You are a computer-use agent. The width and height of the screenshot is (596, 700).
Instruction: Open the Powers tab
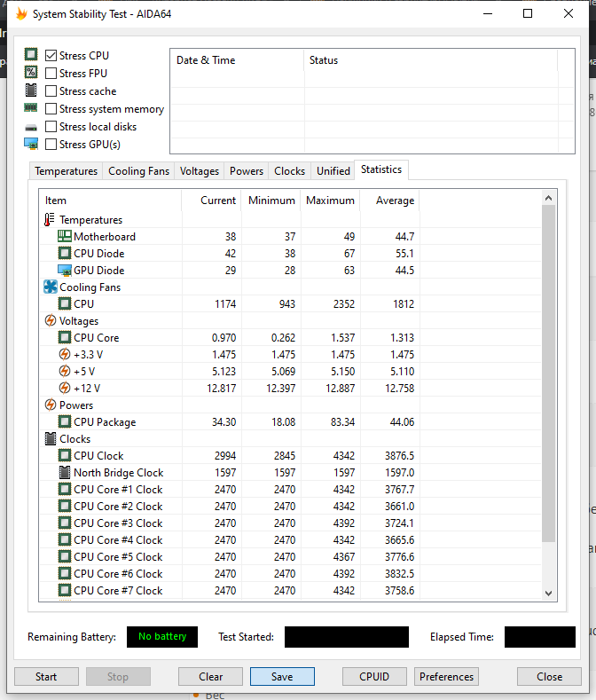pos(247,171)
